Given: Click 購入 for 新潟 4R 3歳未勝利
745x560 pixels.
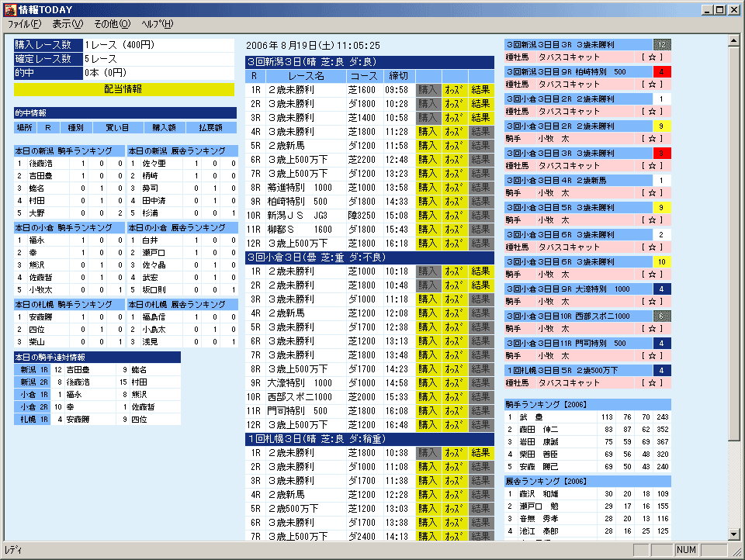Looking at the screenshot, I should coord(428,132).
